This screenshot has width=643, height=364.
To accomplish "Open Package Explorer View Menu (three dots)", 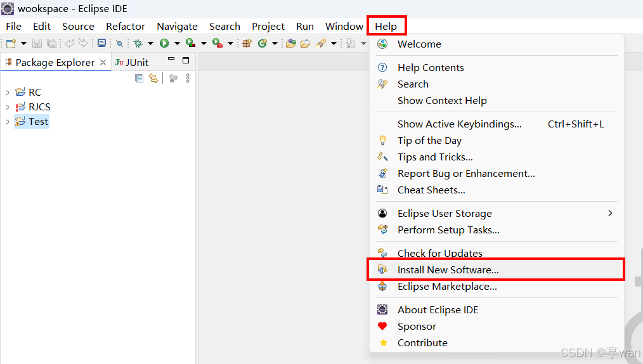I will (x=188, y=78).
